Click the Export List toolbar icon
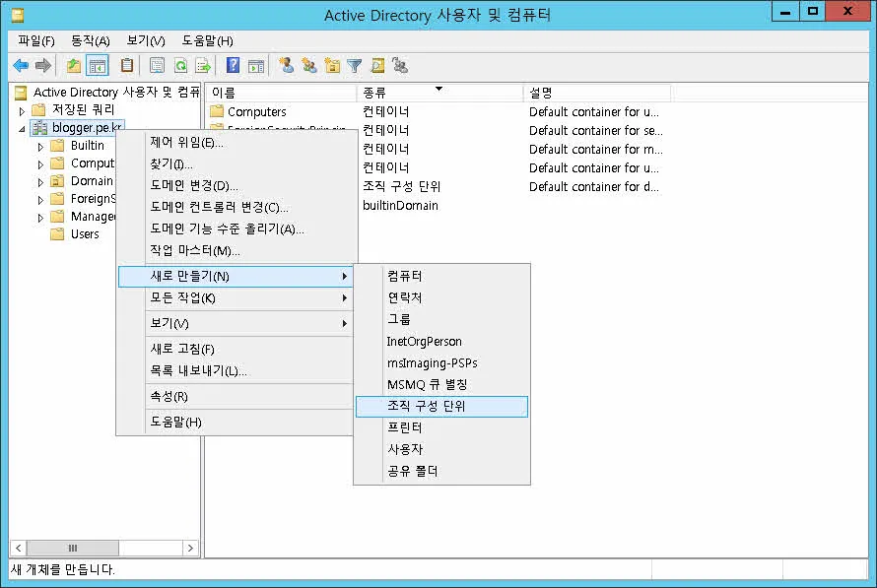Image resolution: width=877 pixels, height=588 pixels. point(202,65)
